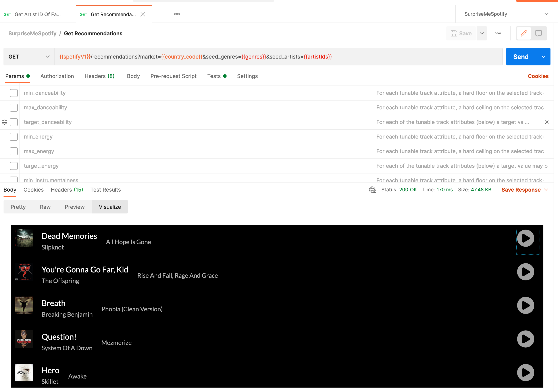Screen dimensions: 558x392
Task: Click the network globe lock icon
Action: 372,190
